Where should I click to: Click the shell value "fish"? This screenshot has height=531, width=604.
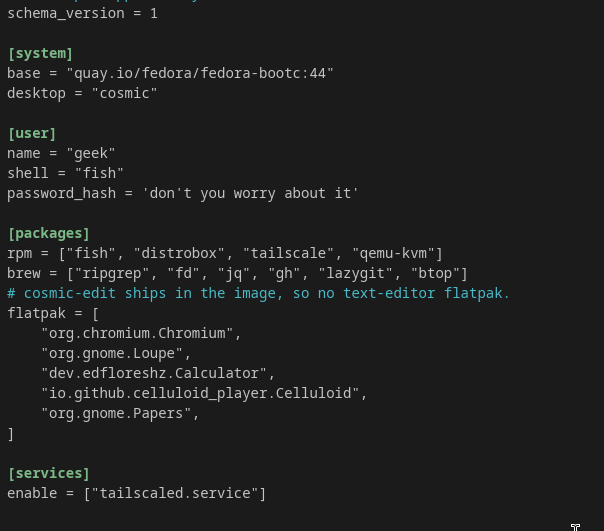[x=99, y=173]
